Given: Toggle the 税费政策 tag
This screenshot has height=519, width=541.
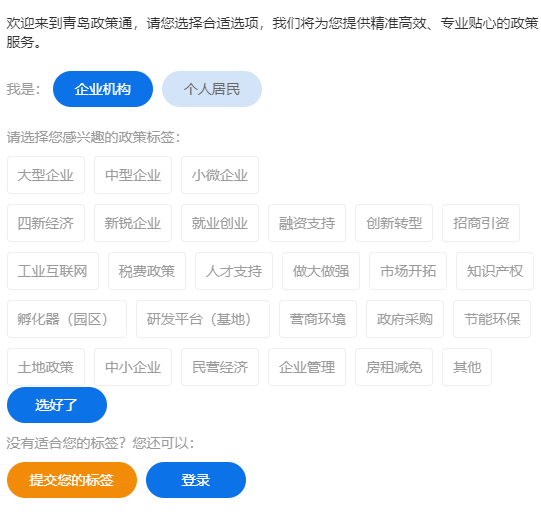Looking at the screenshot, I should [147, 271].
